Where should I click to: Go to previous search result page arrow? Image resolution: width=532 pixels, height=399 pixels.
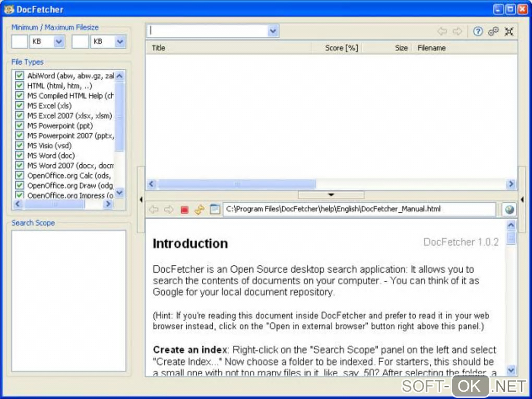(442, 31)
